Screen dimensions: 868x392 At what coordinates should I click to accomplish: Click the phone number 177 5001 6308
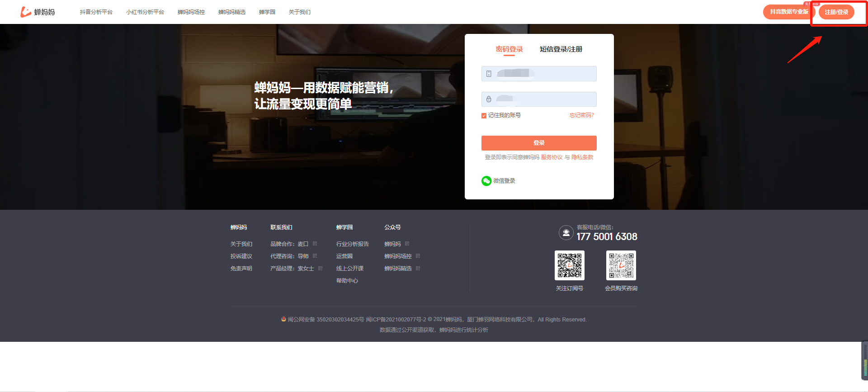(x=607, y=236)
